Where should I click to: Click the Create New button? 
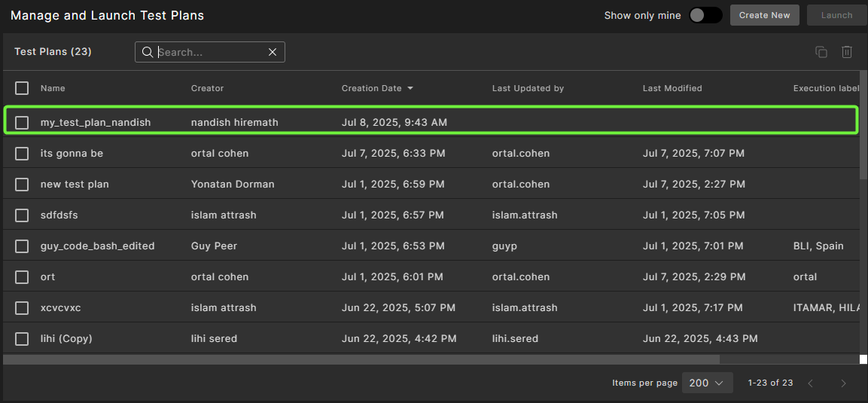click(764, 15)
